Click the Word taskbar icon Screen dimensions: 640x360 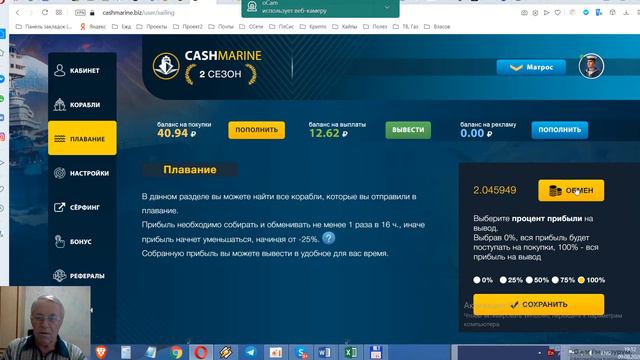pos(325,352)
